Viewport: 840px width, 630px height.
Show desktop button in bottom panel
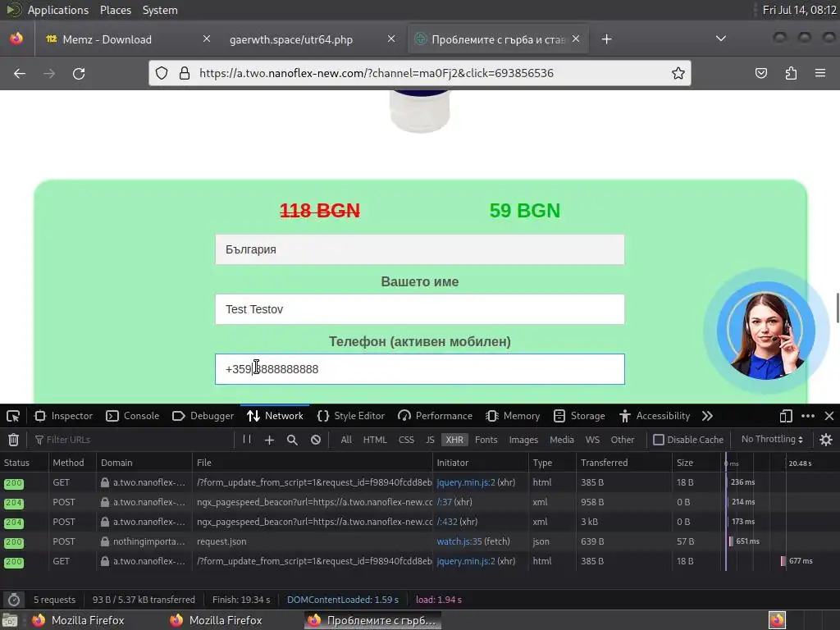10,620
